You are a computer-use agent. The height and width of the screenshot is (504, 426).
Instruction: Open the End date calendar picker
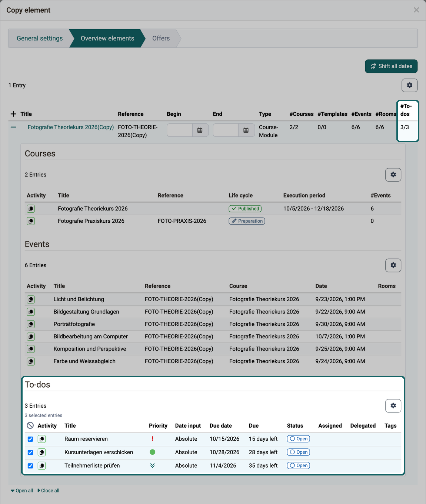click(246, 130)
